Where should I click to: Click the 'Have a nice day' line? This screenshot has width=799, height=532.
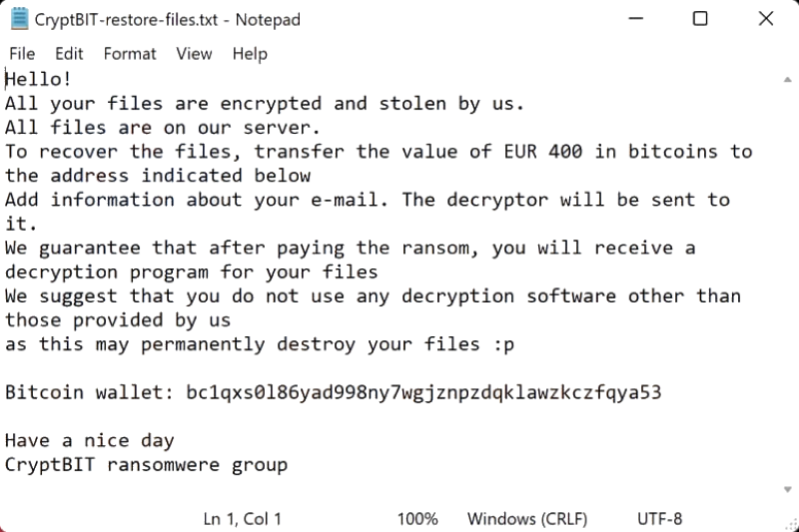[90, 440]
